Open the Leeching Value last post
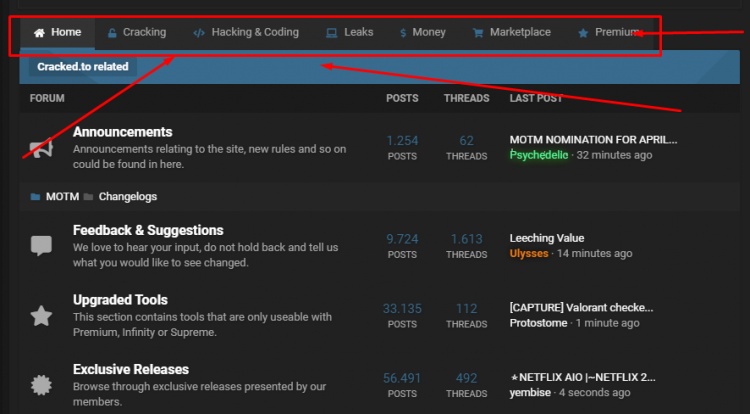The image size is (750, 414). point(547,238)
